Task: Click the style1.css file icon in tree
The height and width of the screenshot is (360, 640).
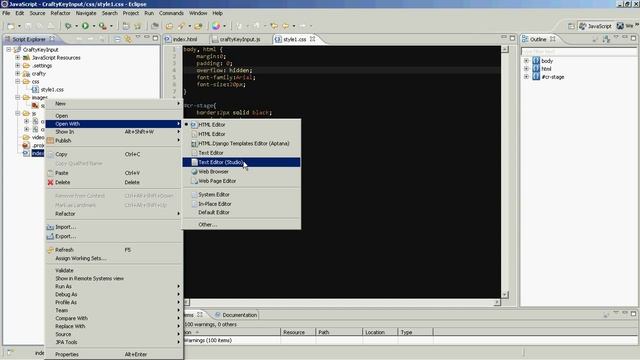Action: [36, 89]
